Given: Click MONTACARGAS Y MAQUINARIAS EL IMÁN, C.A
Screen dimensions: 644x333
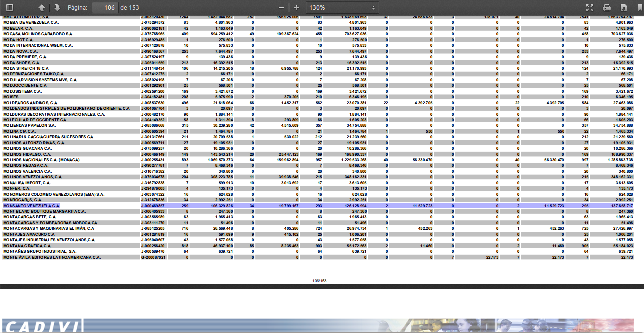Looking at the screenshot, I should click(x=49, y=229).
